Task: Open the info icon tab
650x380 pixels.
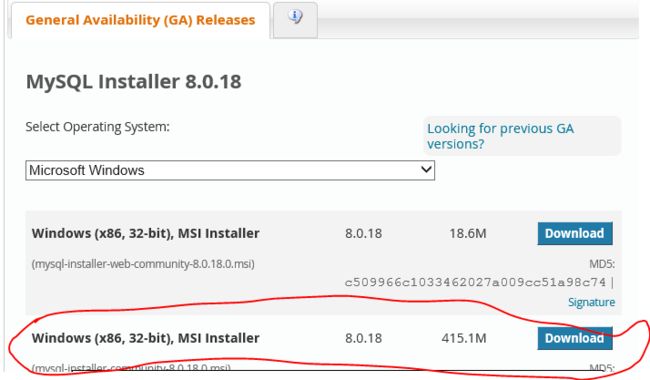Action: click(295, 19)
